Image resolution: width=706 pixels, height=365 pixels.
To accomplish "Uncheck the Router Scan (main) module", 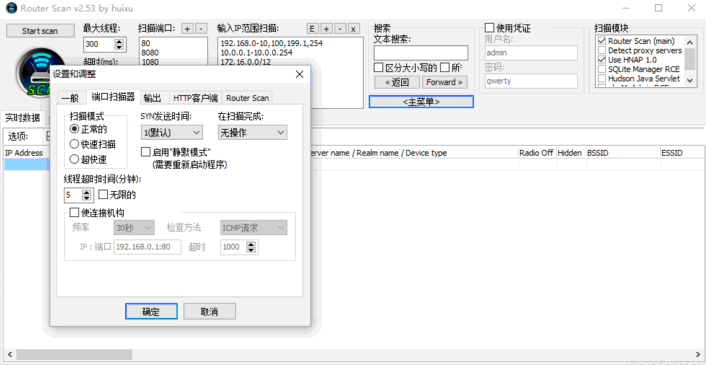I will [602, 41].
